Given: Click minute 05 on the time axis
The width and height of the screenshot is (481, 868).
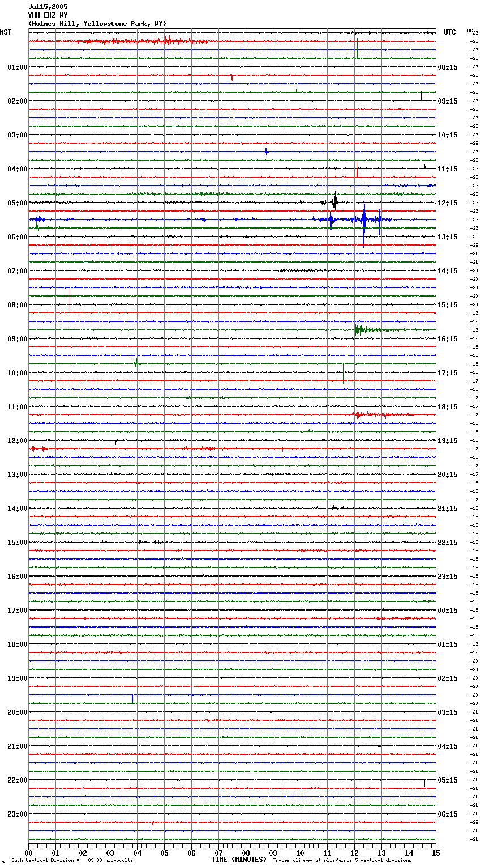Looking at the screenshot, I should (164, 853).
